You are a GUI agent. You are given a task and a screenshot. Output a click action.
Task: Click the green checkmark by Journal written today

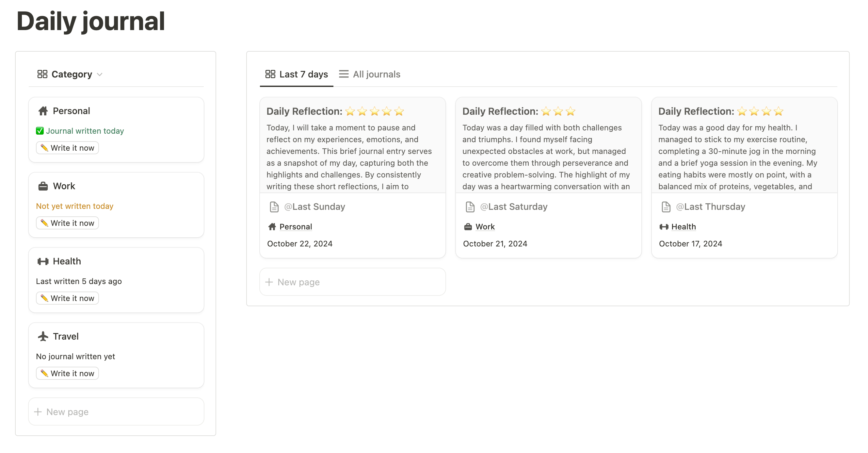(x=40, y=131)
